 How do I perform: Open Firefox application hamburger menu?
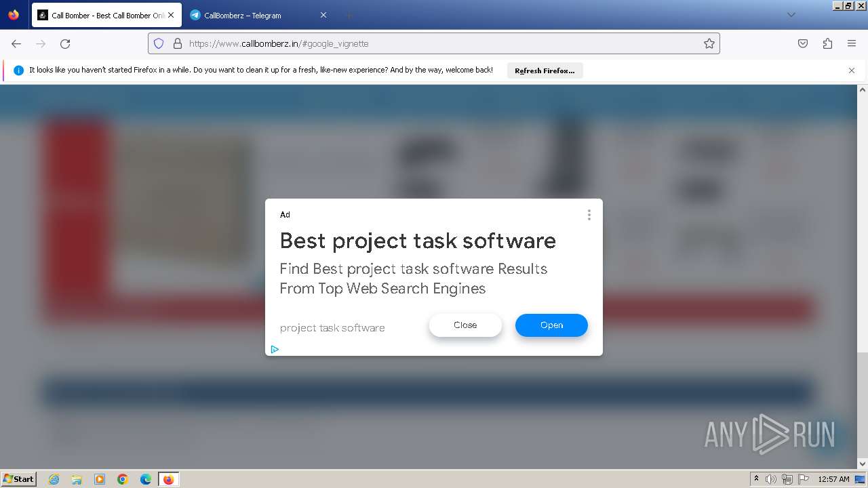point(852,43)
